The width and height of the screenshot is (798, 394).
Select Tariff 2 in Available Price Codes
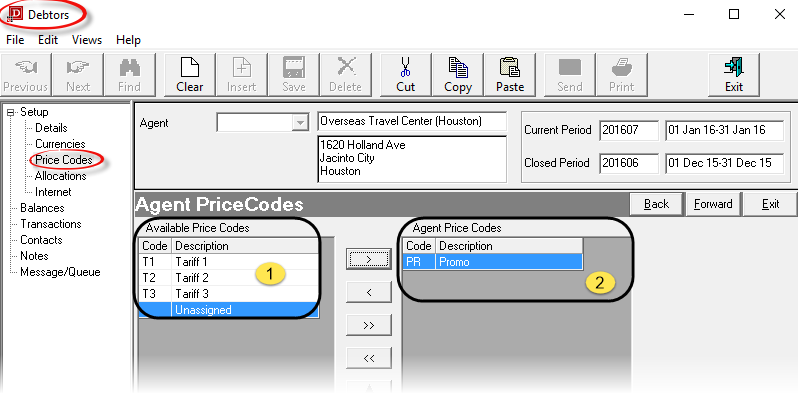click(x=229, y=278)
